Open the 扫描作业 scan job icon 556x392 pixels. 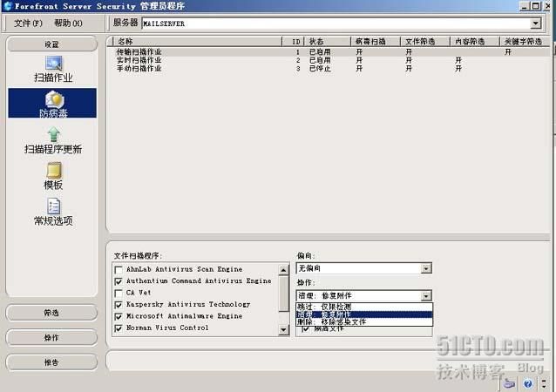click(53, 64)
